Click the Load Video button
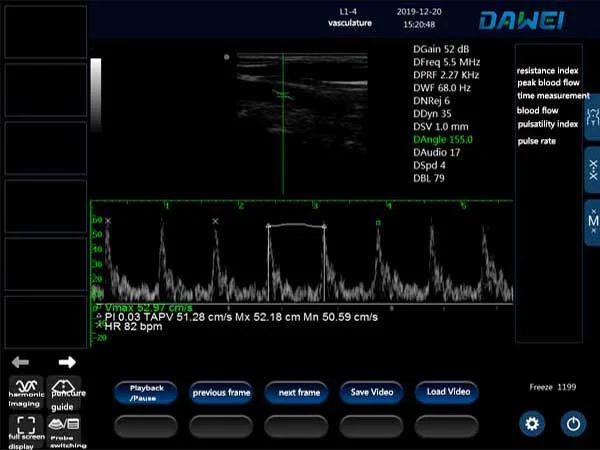Screen dimensions: 600x450 pos(445,392)
